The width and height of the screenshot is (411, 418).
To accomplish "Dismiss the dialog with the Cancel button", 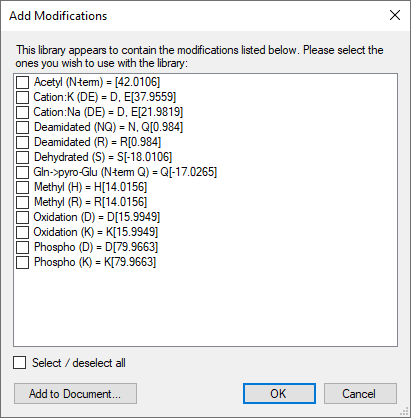I will click(360, 394).
